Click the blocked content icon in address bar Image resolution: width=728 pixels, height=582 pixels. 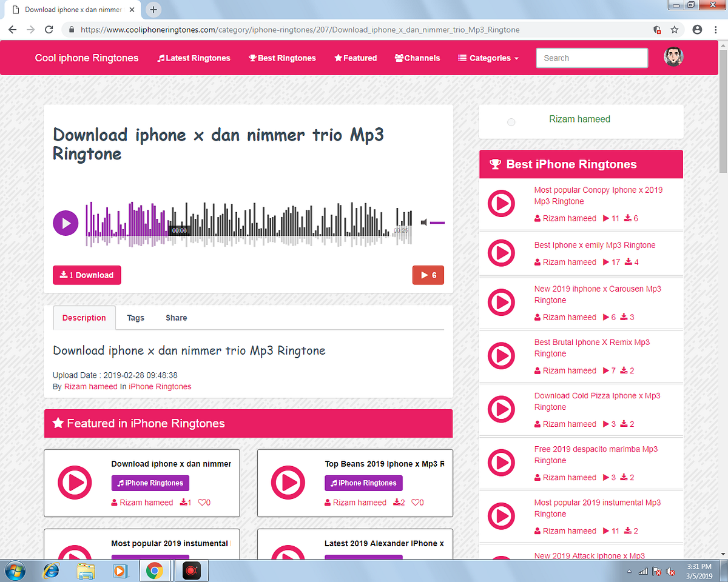657,29
